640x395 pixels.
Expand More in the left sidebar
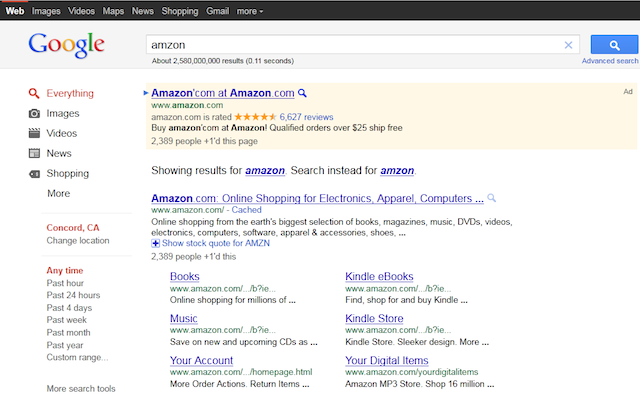pos(58,193)
